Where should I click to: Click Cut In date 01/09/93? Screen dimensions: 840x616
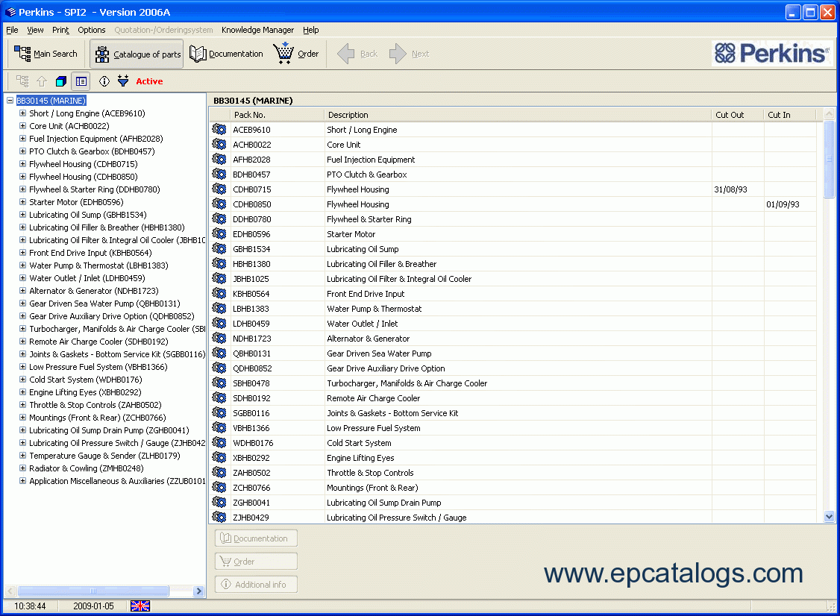[783, 204]
